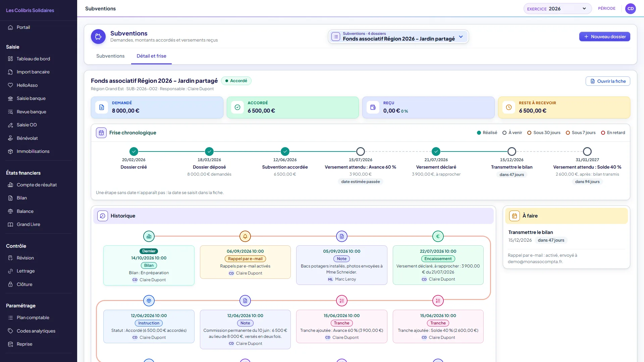Click the Reste à recevoir card

tap(564, 107)
